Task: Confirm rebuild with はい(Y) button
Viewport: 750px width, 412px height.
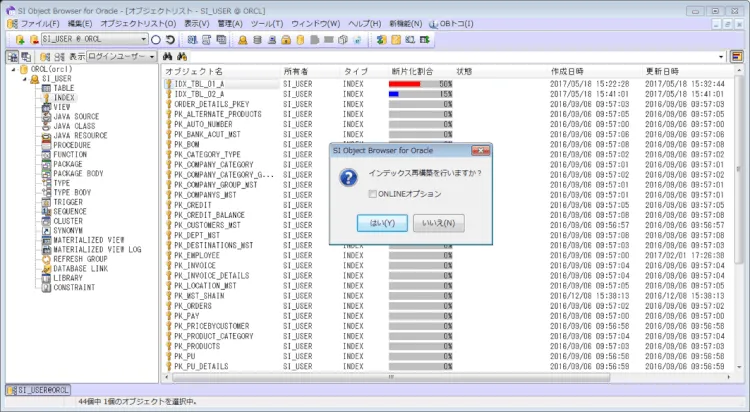Action: coord(382,223)
